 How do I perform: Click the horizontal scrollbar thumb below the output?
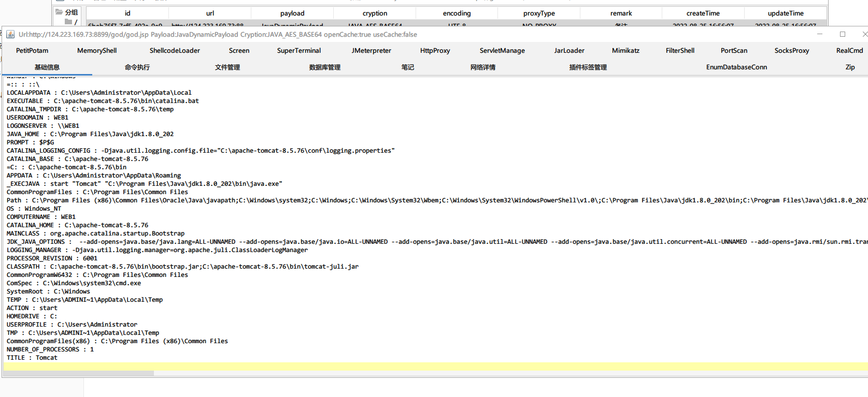point(79,373)
